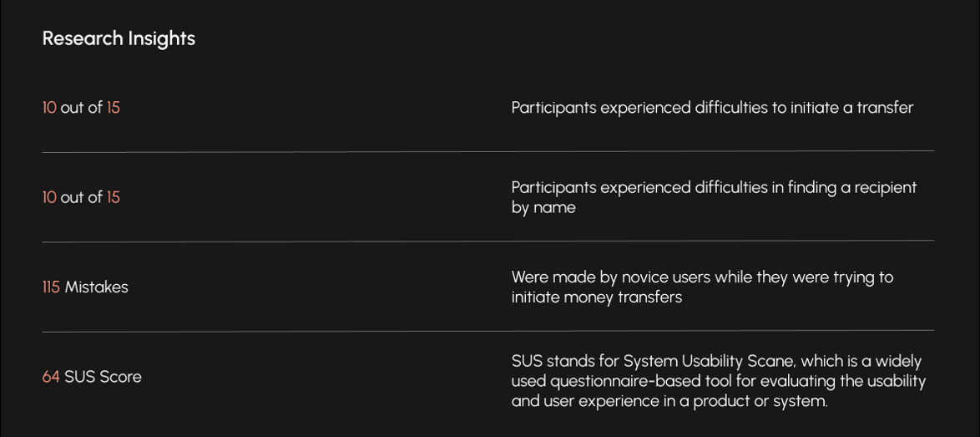This screenshot has height=437, width=980.
Task: Click the second '10 out of 15' statistic
Action: pyautogui.click(x=81, y=197)
